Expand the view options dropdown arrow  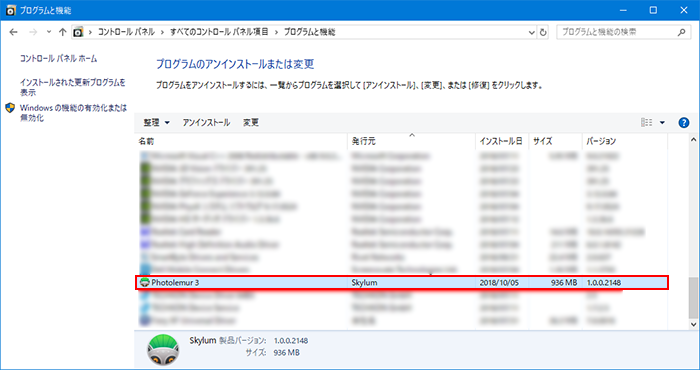662,122
